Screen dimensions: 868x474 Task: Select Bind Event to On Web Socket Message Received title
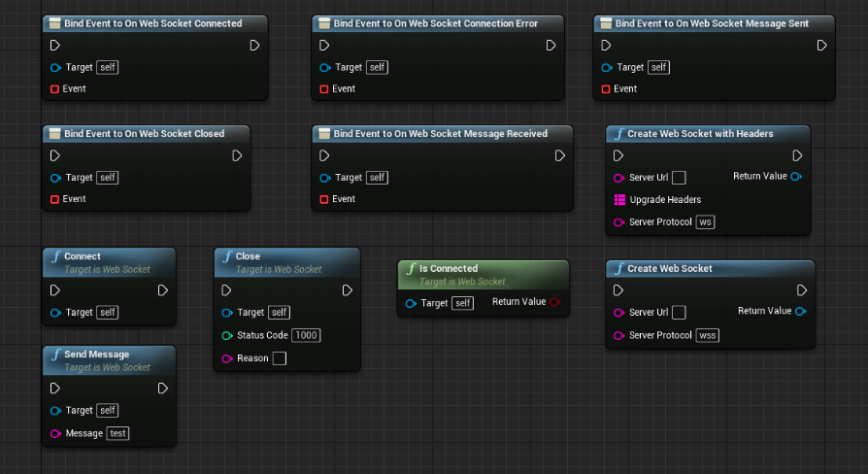click(440, 134)
